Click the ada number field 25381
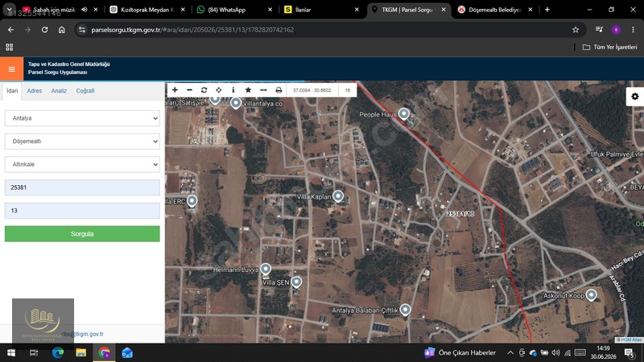This screenshot has width=644, height=362. pyautogui.click(x=82, y=187)
